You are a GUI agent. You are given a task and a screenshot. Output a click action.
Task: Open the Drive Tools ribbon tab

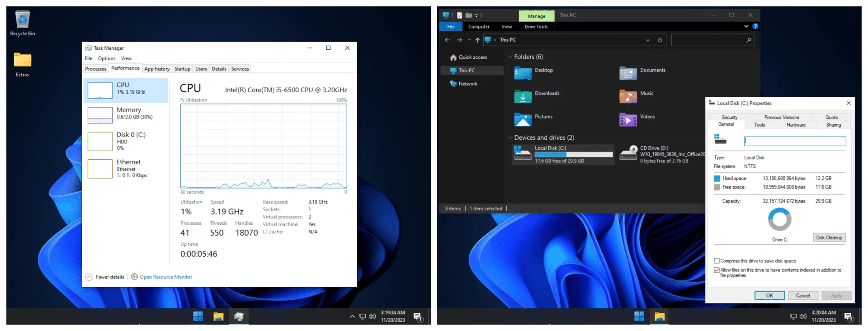pos(536,27)
